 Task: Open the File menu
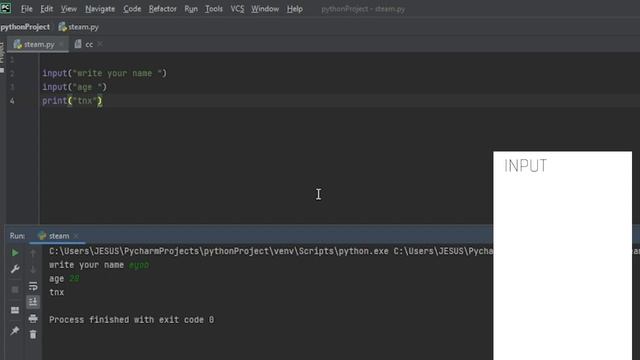(x=27, y=9)
